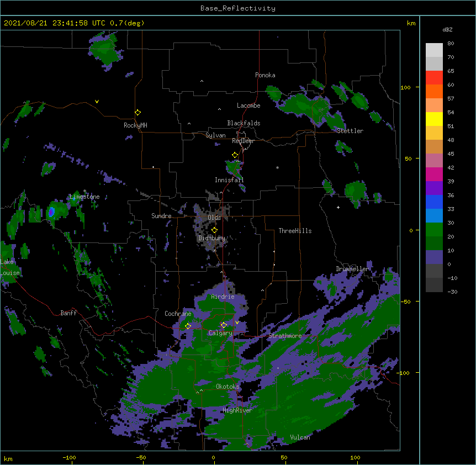Click the Cochrane label
476x465 pixels.
(x=178, y=314)
